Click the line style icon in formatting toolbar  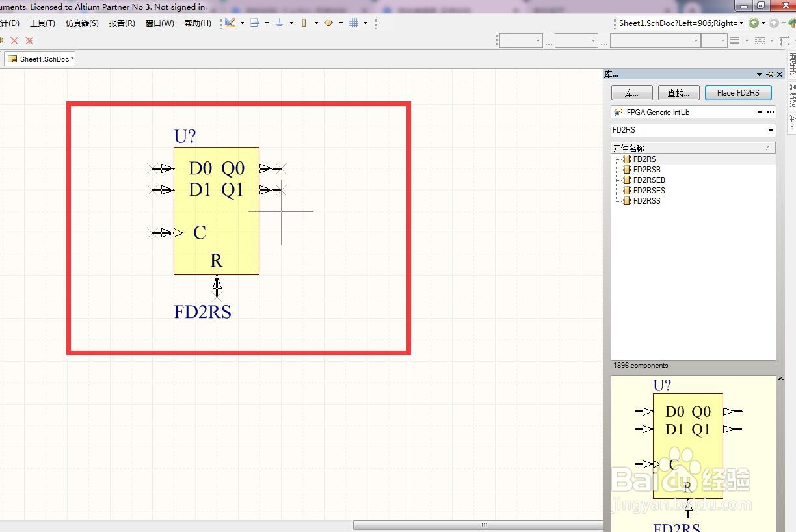tap(735, 40)
